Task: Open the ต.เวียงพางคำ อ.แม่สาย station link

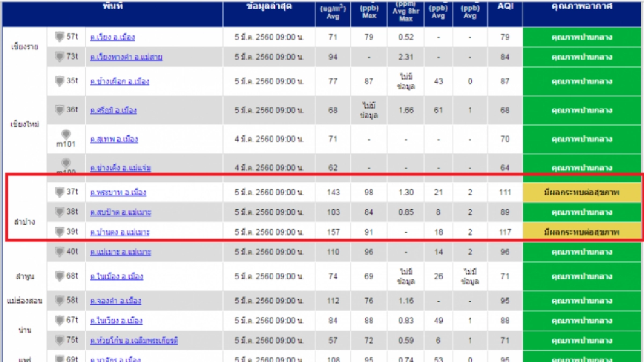Action: click(126, 57)
